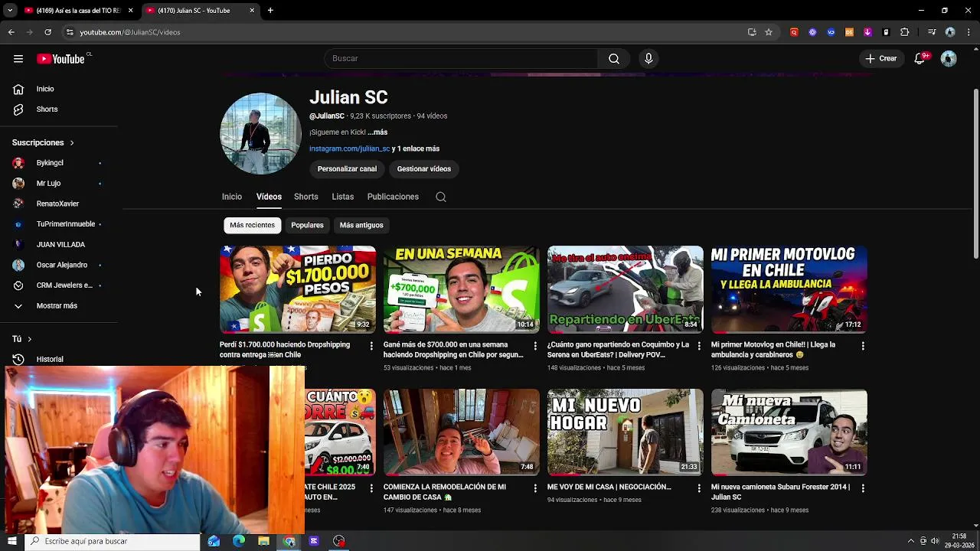Expand the Tú section
The height and width of the screenshot is (551, 980).
[22, 339]
